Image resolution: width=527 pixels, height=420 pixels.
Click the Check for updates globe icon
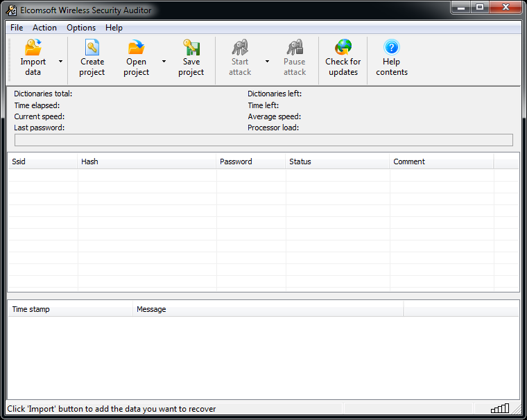point(343,48)
